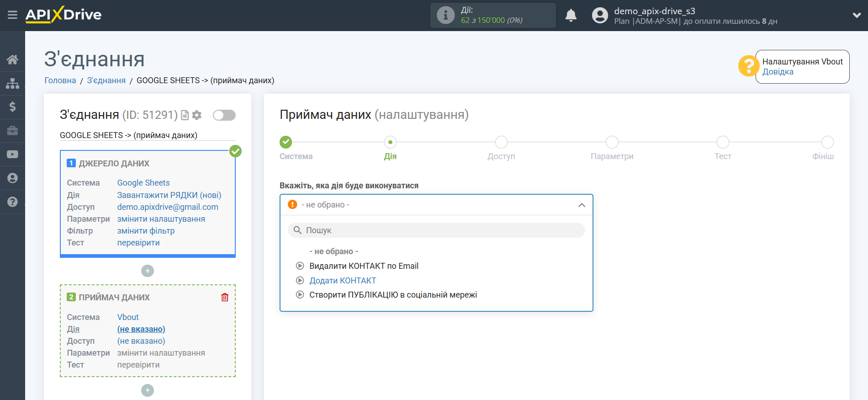Add step between source and receiver

[x=148, y=271]
